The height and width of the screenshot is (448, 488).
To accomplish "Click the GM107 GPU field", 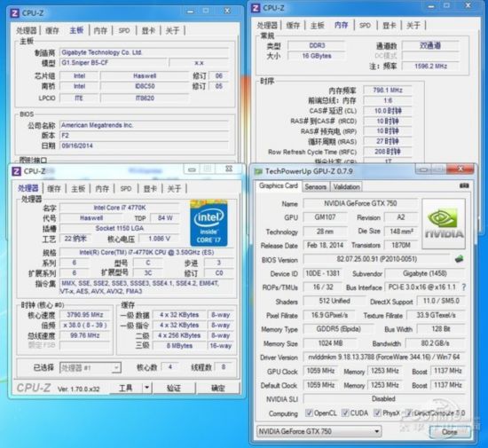I will 325,217.
